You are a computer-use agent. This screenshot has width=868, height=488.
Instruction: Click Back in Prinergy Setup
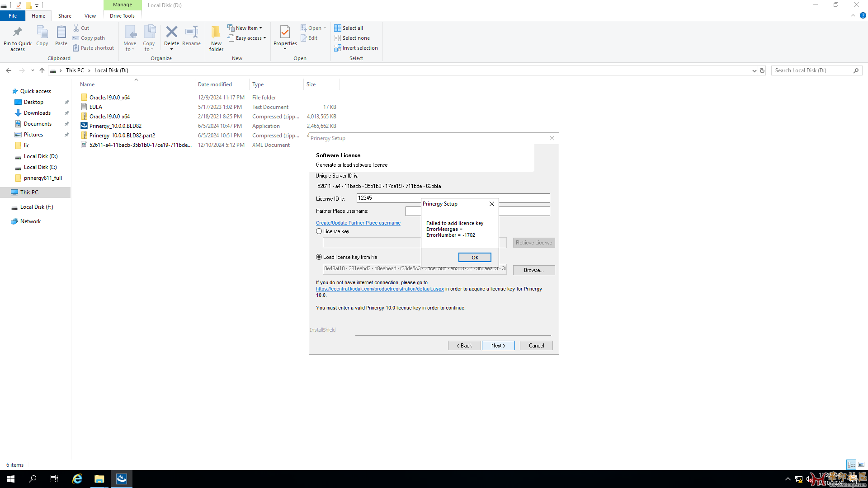[464, 346]
